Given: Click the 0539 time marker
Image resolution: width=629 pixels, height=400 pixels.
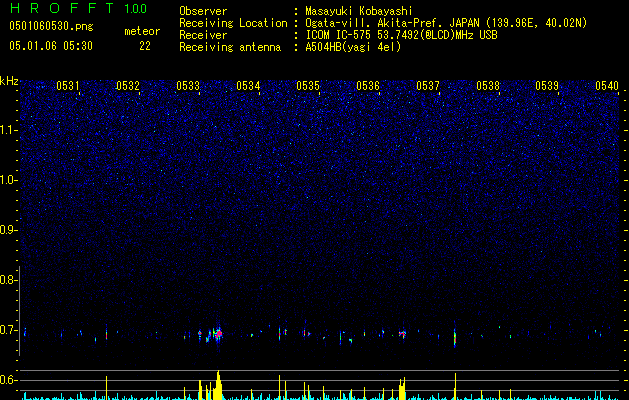Looking at the screenshot, I should click(x=547, y=86).
